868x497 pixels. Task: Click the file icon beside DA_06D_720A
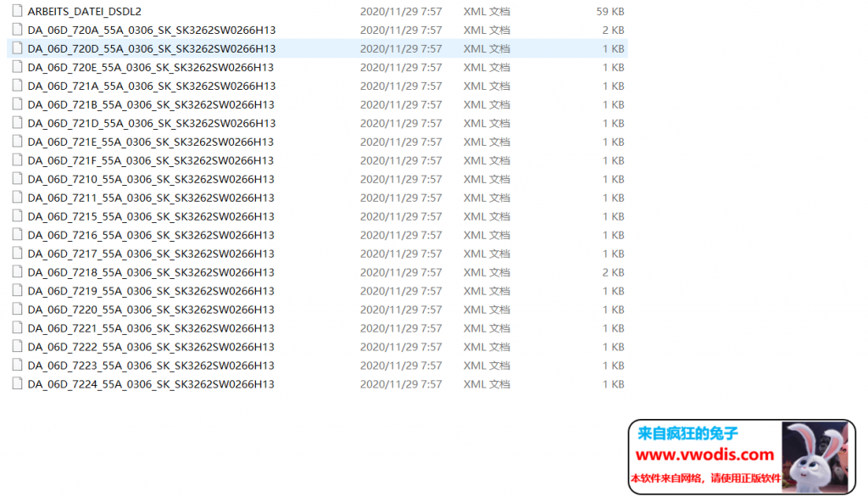(x=17, y=31)
